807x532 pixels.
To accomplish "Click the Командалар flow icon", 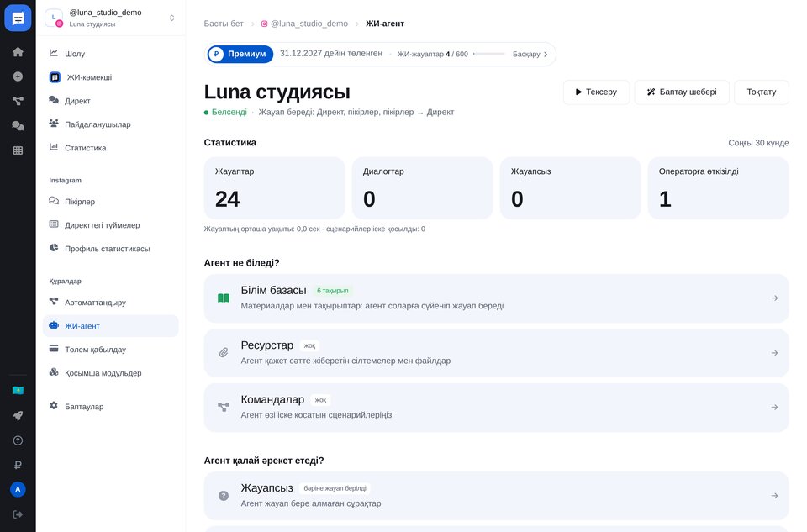I will (224, 407).
